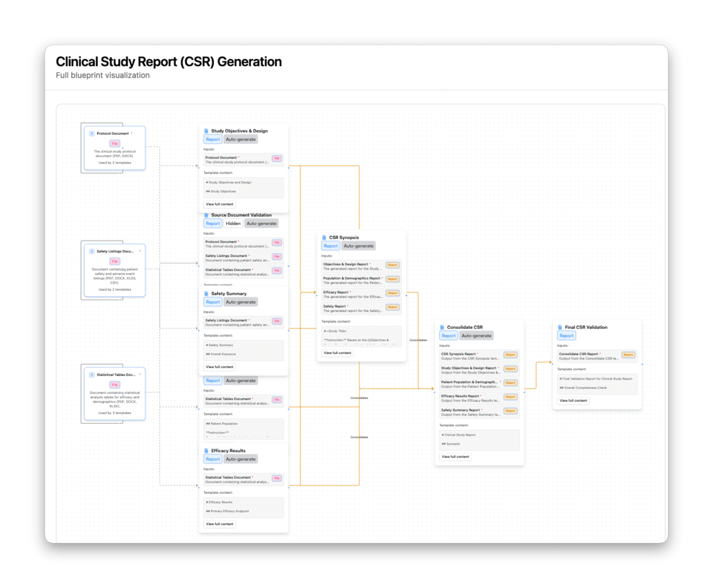The height and width of the screenshot is (588, 713).
Task: Expand View full content in Final CSR Validation
Action: 573,401
